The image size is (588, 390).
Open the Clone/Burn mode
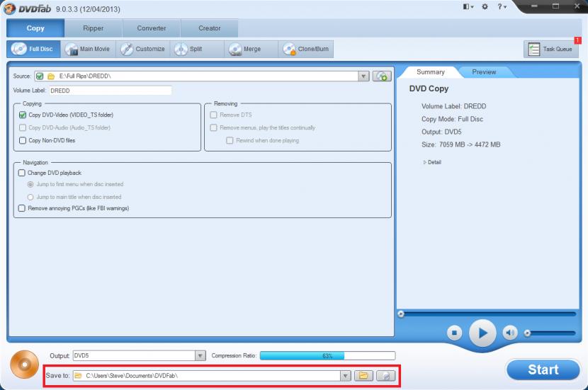[306, 49]
